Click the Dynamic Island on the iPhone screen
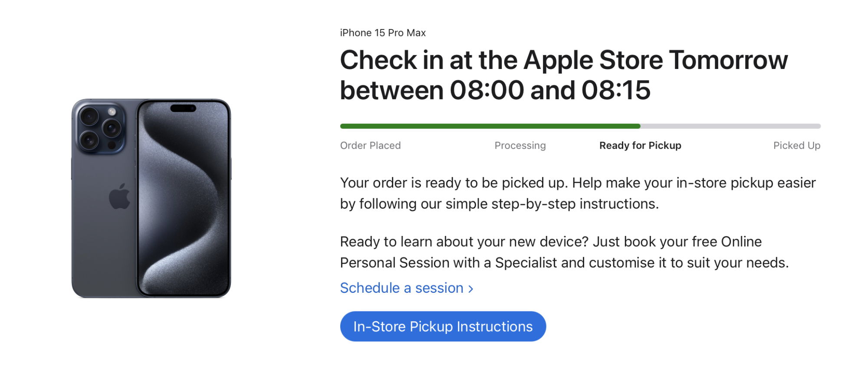This screenshot has width=868, height=376. pos(183,108)
